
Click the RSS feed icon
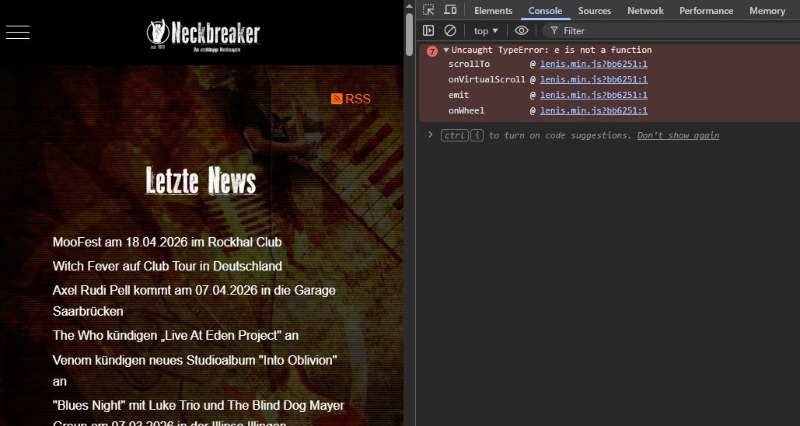pyautogui.click(x=337, y=98)
